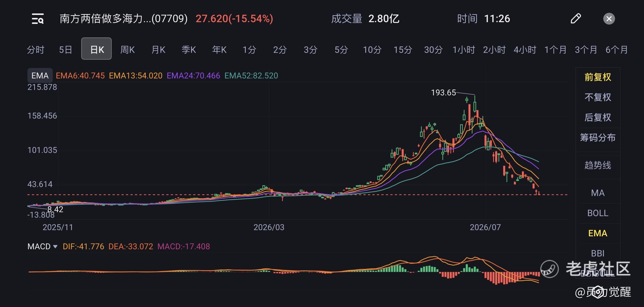Toggle 筹码分布 chip distribution

pyautogui.click(x=598, y=137)
